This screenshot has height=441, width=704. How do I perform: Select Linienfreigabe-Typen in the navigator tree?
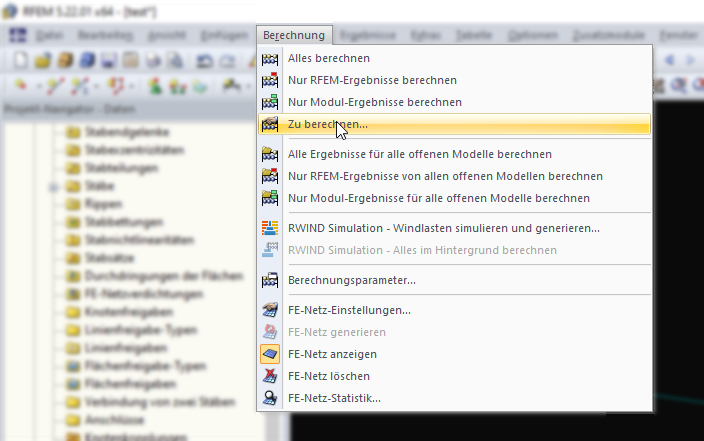(141, 330)
